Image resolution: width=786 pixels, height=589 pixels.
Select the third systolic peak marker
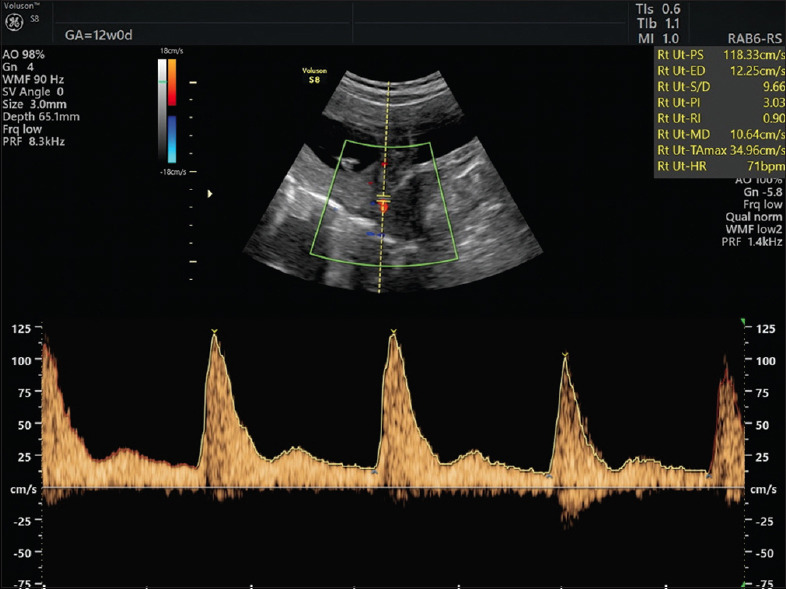[x=566, y=355]
